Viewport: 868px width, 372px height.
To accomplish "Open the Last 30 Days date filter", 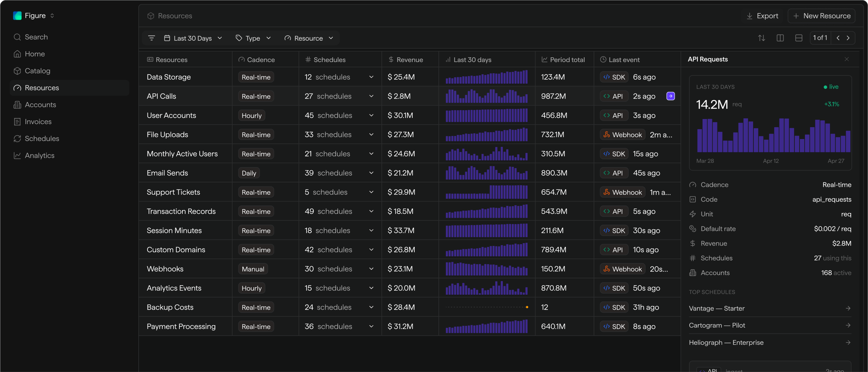I will click(x=193, y=38).
